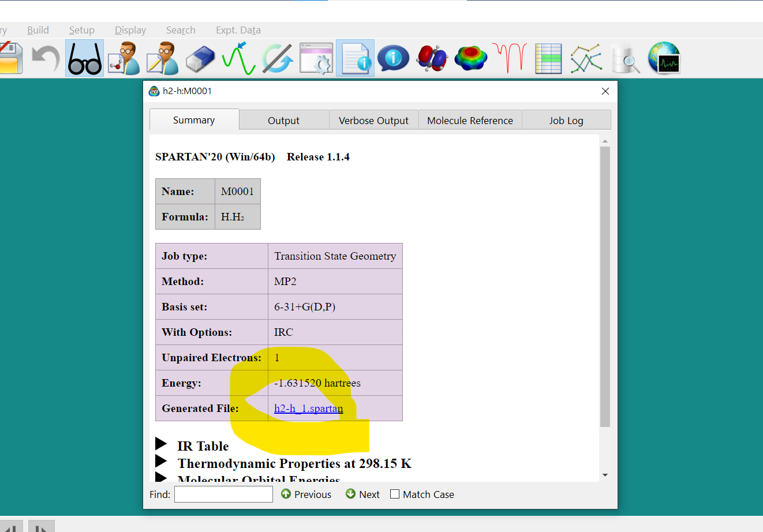Open the Expt. Data menu

tap(238, 30)
